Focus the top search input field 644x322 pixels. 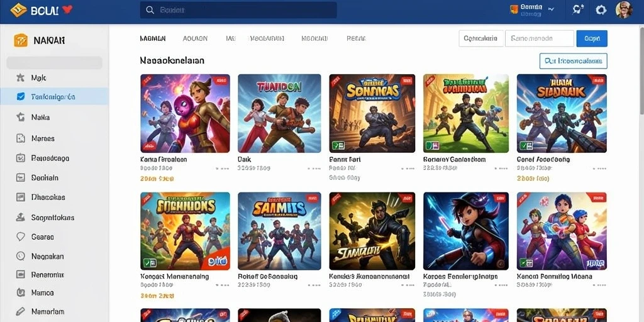point(238,10)
